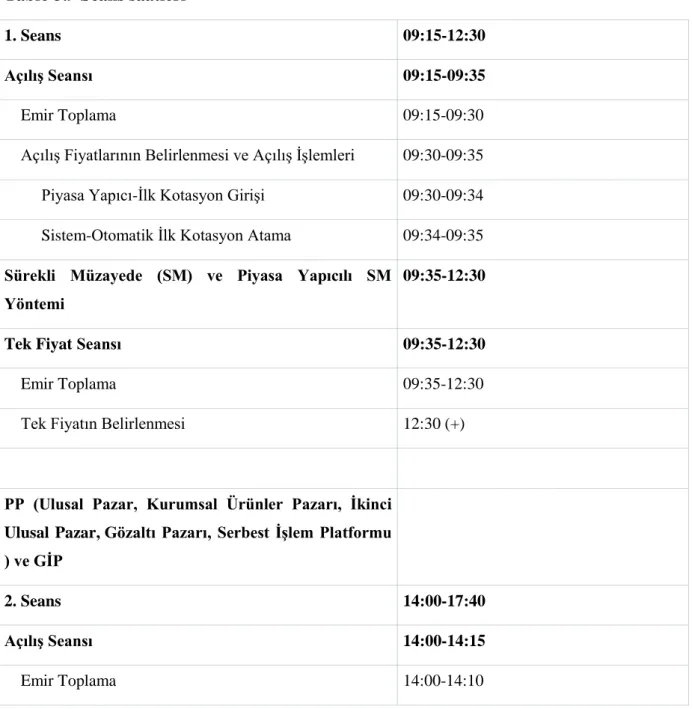The image size is (692, 709).
Task: Click 'Açılış Fiyatlarının Belirlenmesi ve Açılış İşlemleri'
Action: [x=187, y=155]
